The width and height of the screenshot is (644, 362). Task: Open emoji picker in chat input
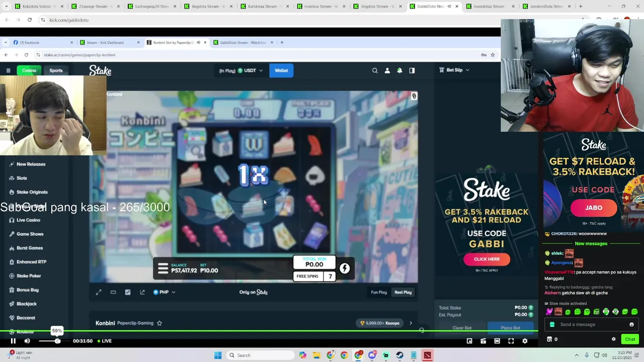point(631,324)
